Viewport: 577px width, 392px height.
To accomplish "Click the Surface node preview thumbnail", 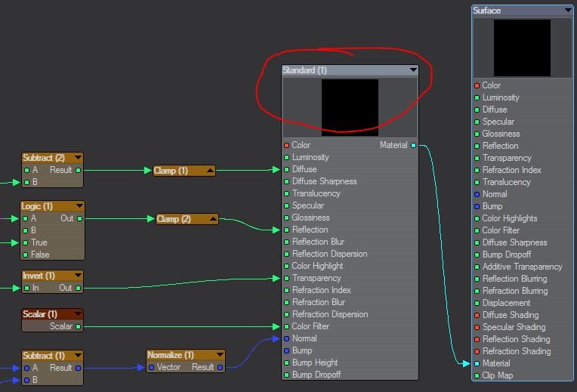I will coord(522,48).
